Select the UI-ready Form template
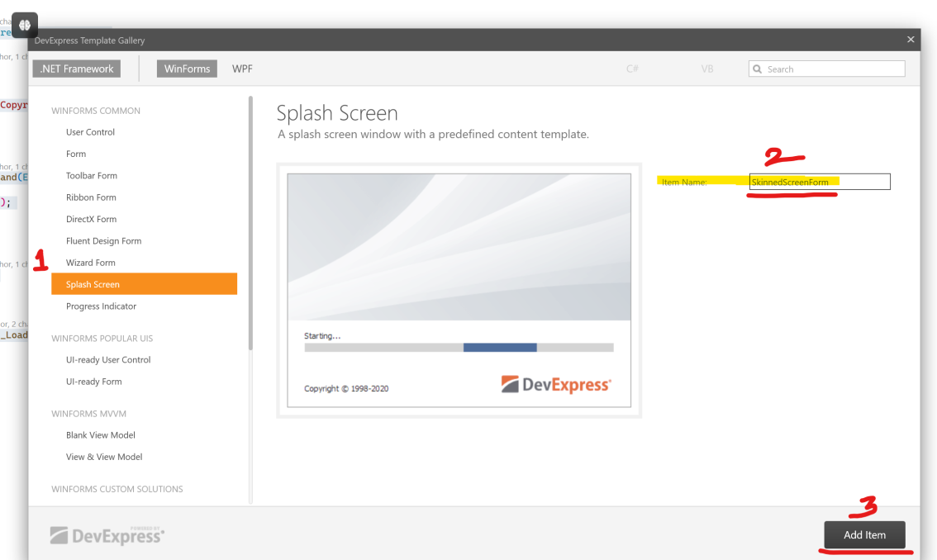This screenshot has height=560, width=937. pyautogui.click(x=94, y=382)
